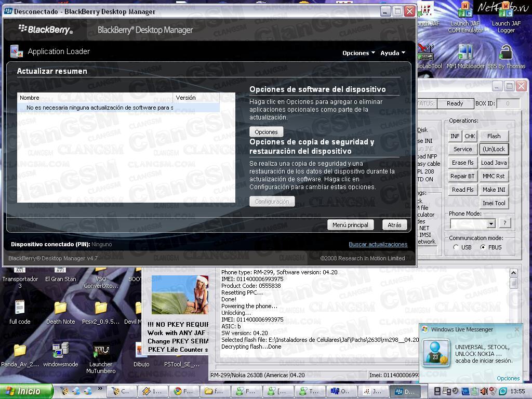The width and height of the screenshot is (532, 399).
Task: Open the Panda_Av_2 folder icon
Action: pos(20,355)
